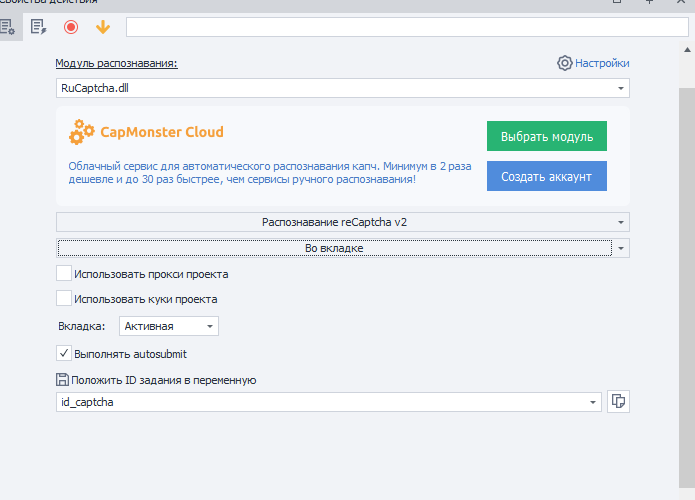The height and width of the screenshot is (500, 695).
Task: Expand the Во вкладке dropdown arrow
Action: pos(621,247)
